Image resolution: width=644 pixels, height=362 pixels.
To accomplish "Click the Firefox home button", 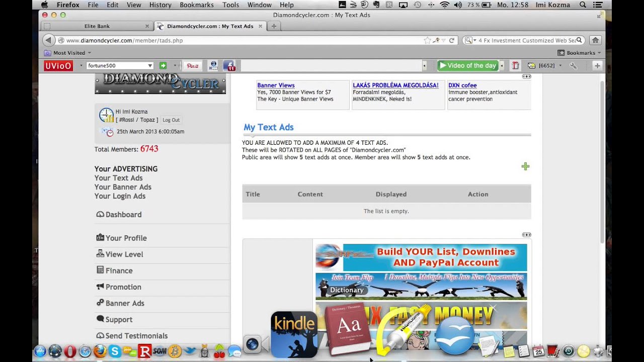I will (595, 40).
